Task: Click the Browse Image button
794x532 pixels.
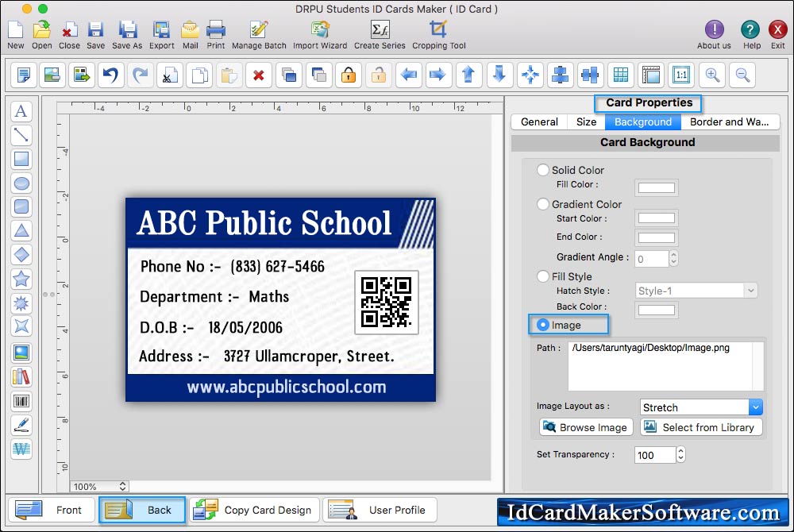Action: 586,427
